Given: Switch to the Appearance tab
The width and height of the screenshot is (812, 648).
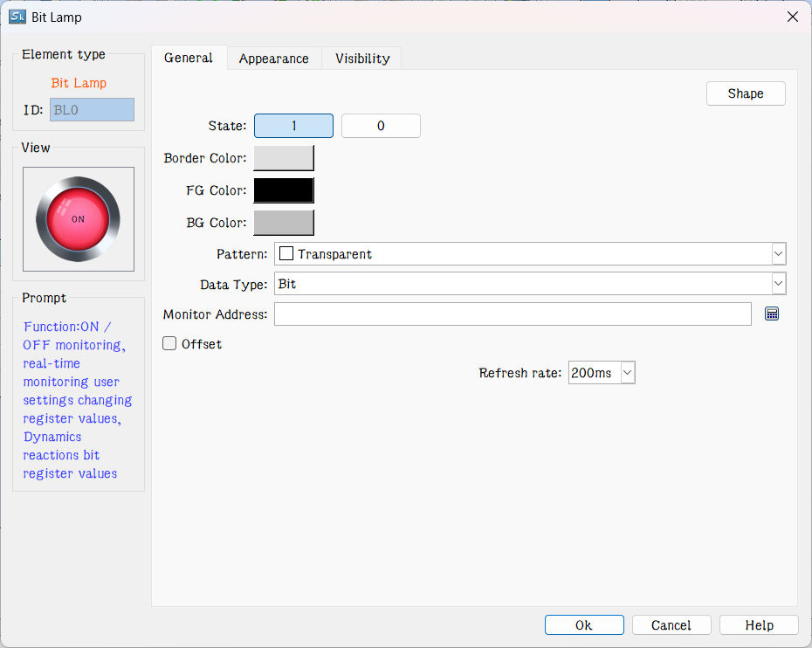Looking at the screenshot, I should 273,58.
